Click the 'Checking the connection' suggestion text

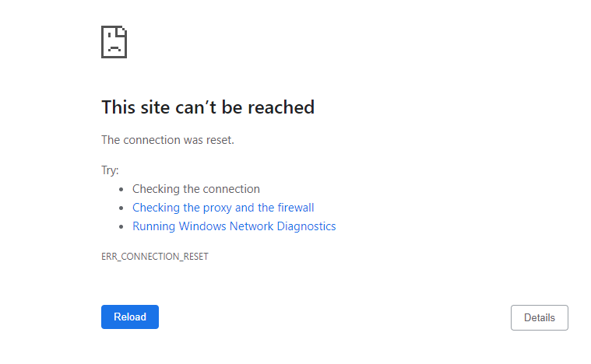pyautogui.click(x=196, y=189)
